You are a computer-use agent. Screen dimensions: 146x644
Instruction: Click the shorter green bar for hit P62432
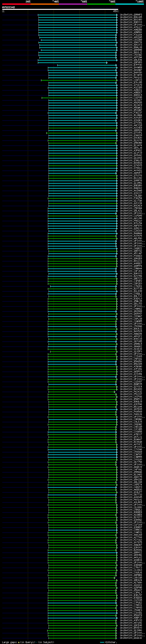tap(82, 392)
